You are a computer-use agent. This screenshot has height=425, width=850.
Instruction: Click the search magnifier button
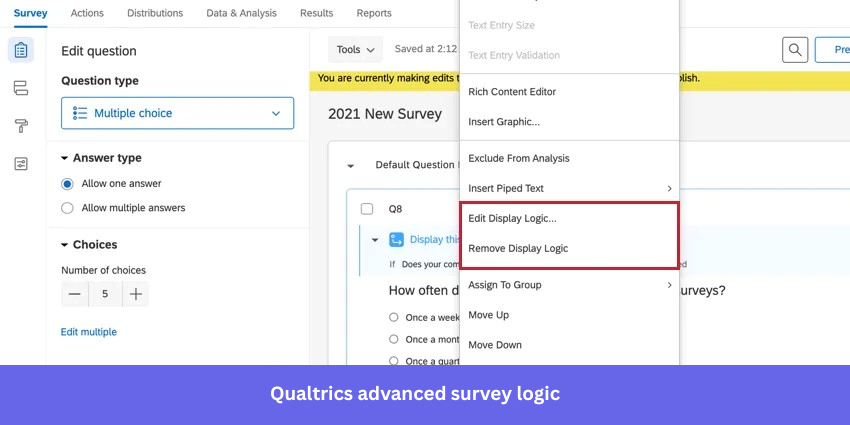[795, 50]
